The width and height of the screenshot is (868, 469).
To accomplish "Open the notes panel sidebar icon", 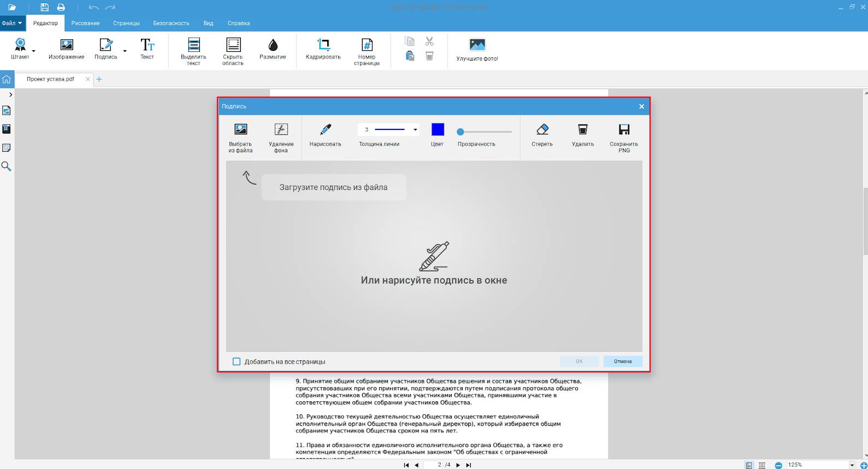I will click(7, 148).
